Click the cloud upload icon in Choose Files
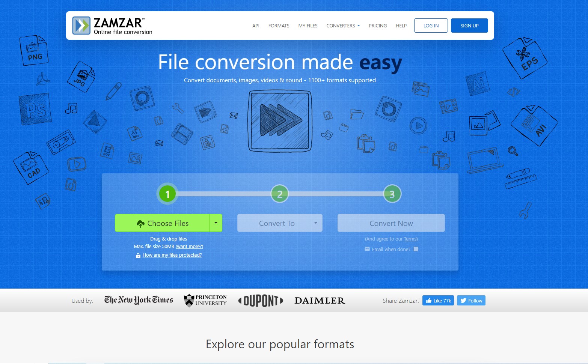Image resolution: width=588 pixels, height=364 pixels. (x=140, y=224)
